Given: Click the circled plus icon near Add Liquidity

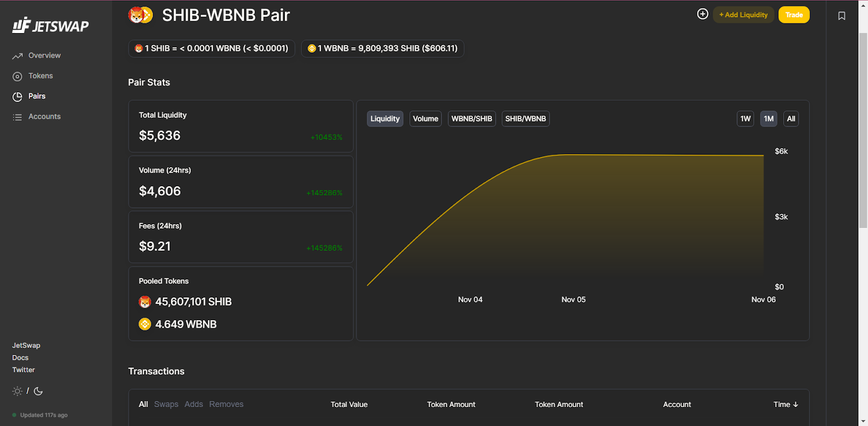Looking at the screenshot, I should point(703,14).
